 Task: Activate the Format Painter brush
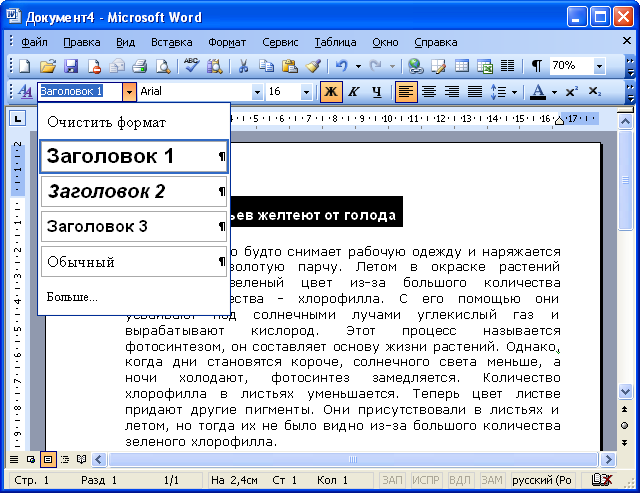coord(313,66)
